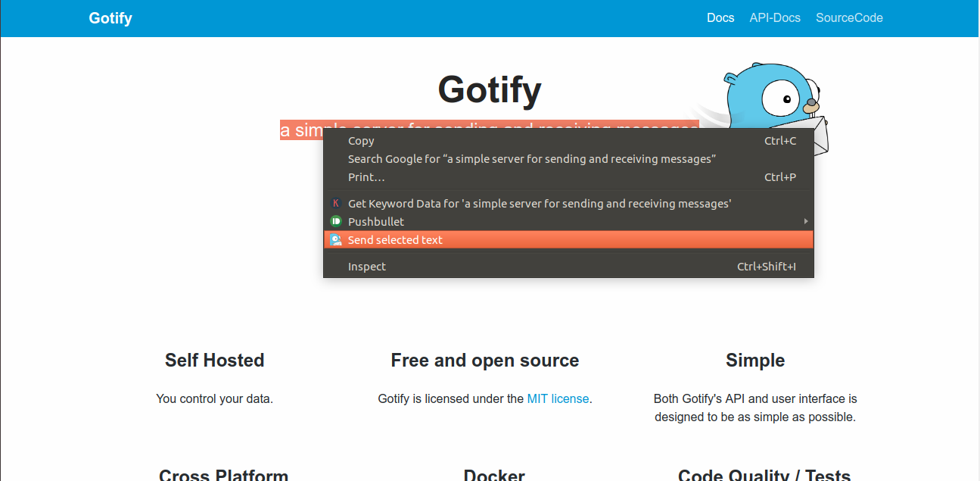
Task: Select Search Google for selected text
Action: coord(568,158)
